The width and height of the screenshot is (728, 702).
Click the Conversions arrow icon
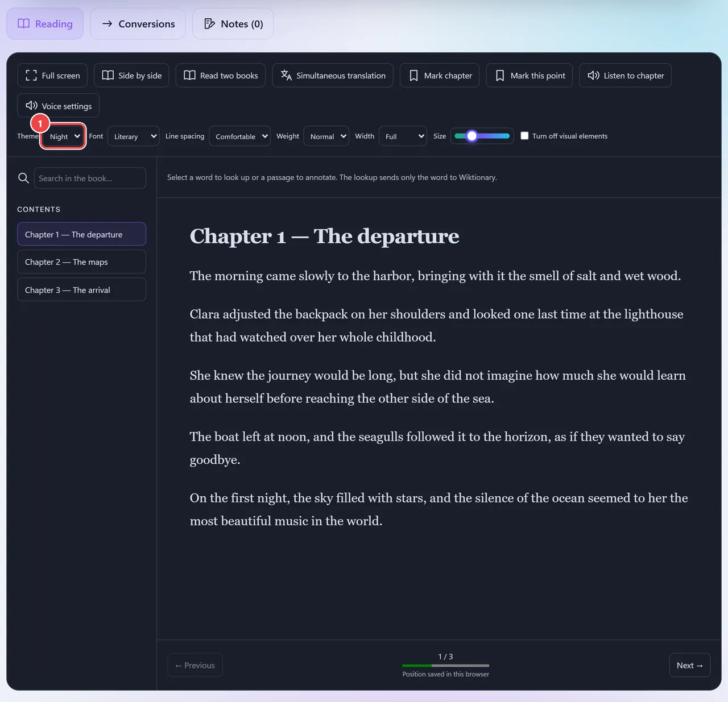pyautogui.click(x=107, y=24)
